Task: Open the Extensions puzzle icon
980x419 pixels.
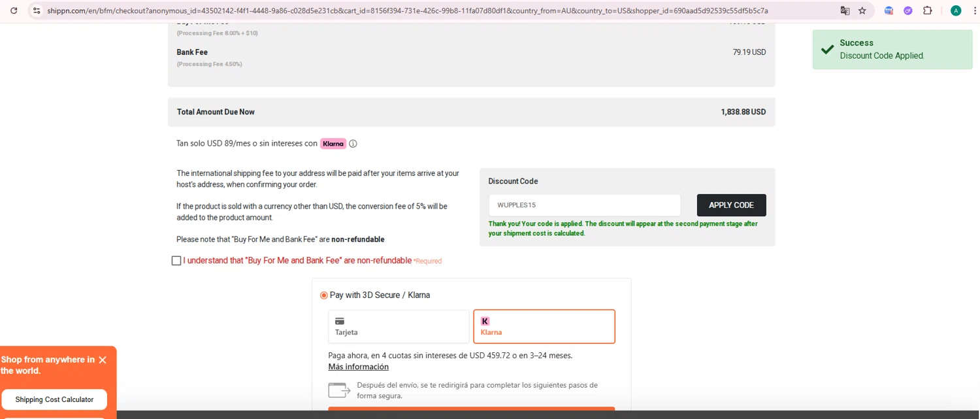Action: pyautogui.click(x=927, y=10)
